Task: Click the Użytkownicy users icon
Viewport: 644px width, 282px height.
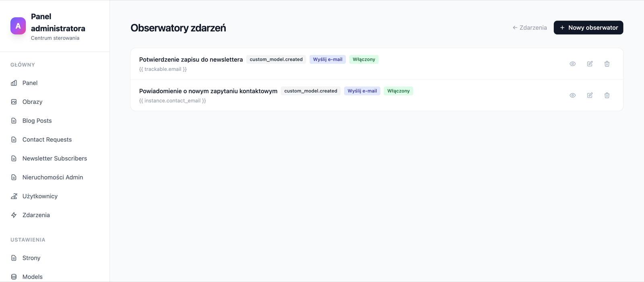Action: click(x=14, y=196)
